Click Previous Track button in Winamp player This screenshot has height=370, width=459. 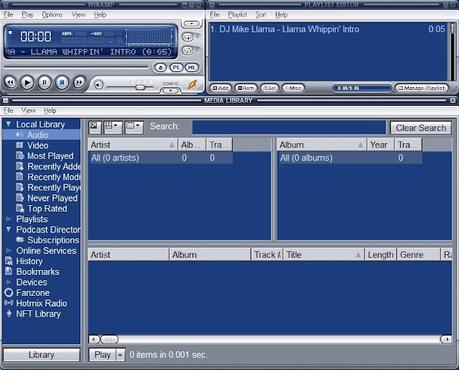(11, 82)
